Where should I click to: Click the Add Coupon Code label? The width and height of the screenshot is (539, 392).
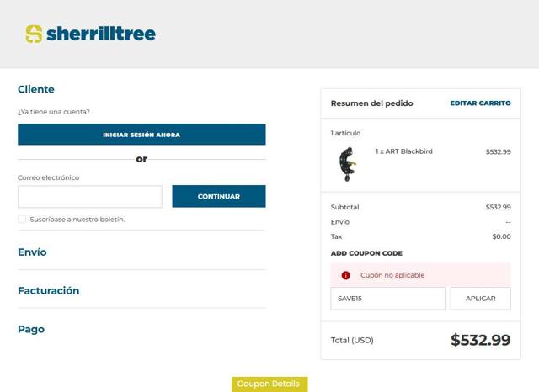366,253
